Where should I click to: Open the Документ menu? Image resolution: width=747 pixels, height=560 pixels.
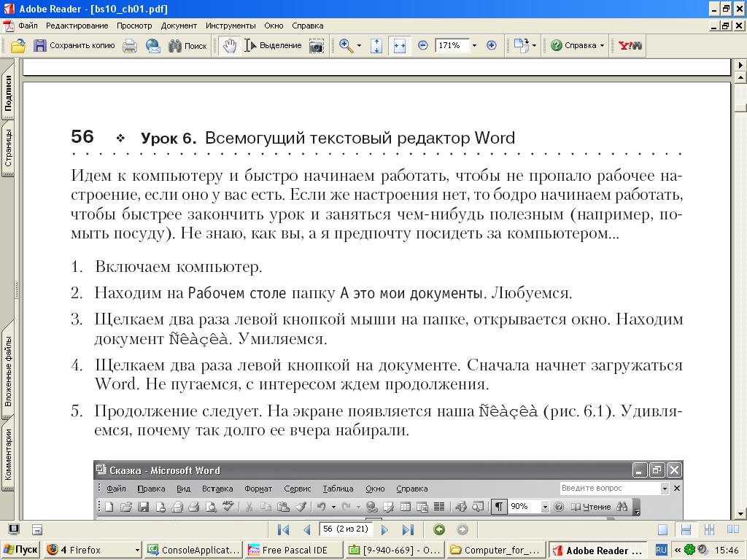[x=179, y=26]
